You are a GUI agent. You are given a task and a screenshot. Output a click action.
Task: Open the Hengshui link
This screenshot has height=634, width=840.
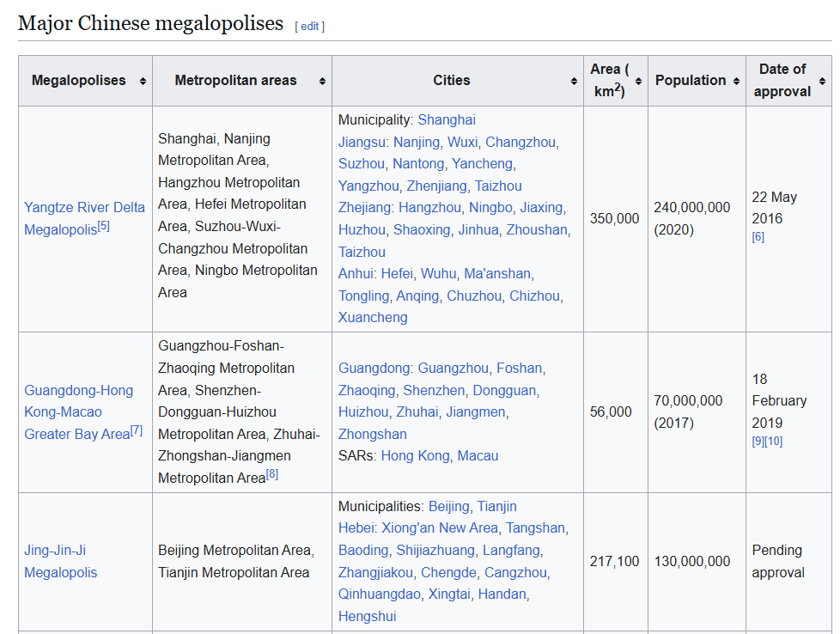[367, 616]
